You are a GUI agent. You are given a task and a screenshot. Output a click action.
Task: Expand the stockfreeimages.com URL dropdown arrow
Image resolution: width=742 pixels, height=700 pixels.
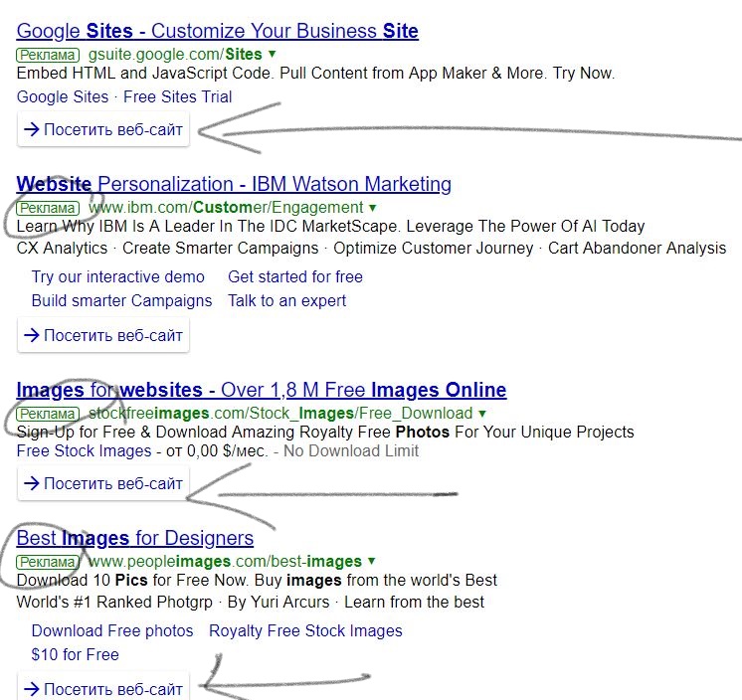click(481, 414)
